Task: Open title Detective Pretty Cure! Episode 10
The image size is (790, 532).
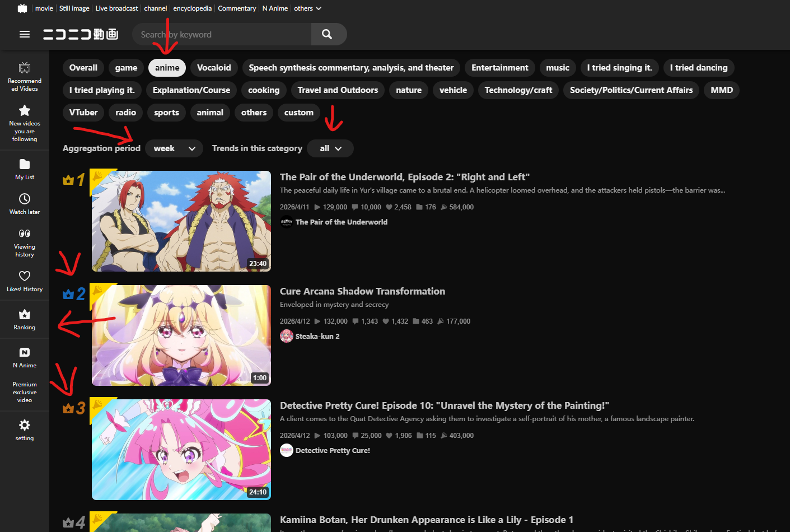Action: pyautogui.click(x=445, y=405)
